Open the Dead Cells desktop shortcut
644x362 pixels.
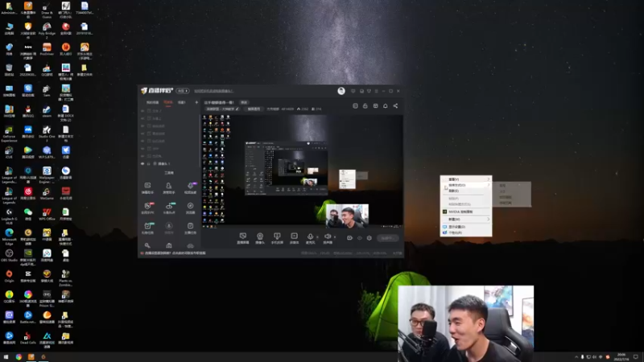click(28, 337)
